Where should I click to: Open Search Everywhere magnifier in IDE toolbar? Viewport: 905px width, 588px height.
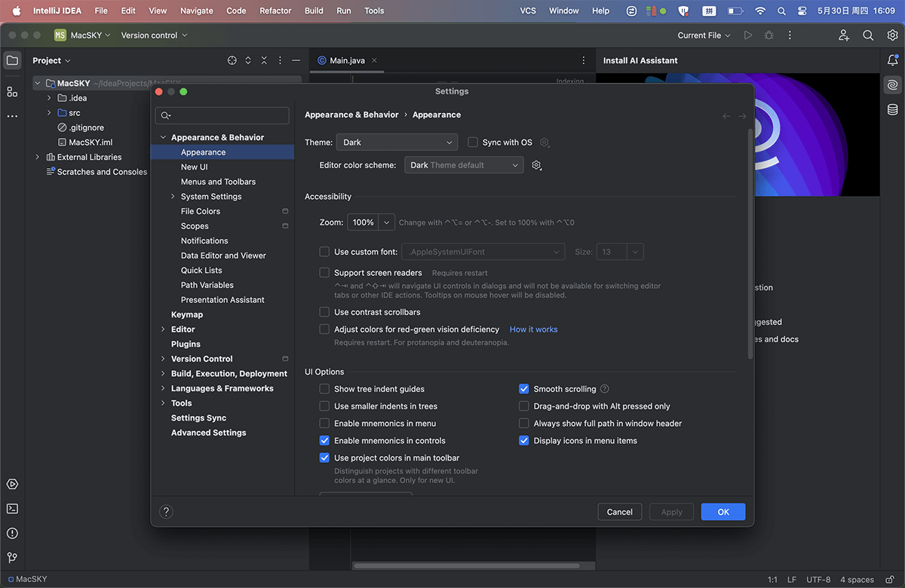click(868, 35)
